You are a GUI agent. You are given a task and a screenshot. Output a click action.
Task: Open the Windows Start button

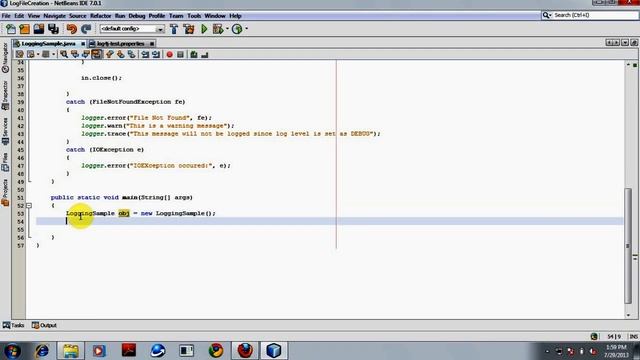(x=13, y=351)
